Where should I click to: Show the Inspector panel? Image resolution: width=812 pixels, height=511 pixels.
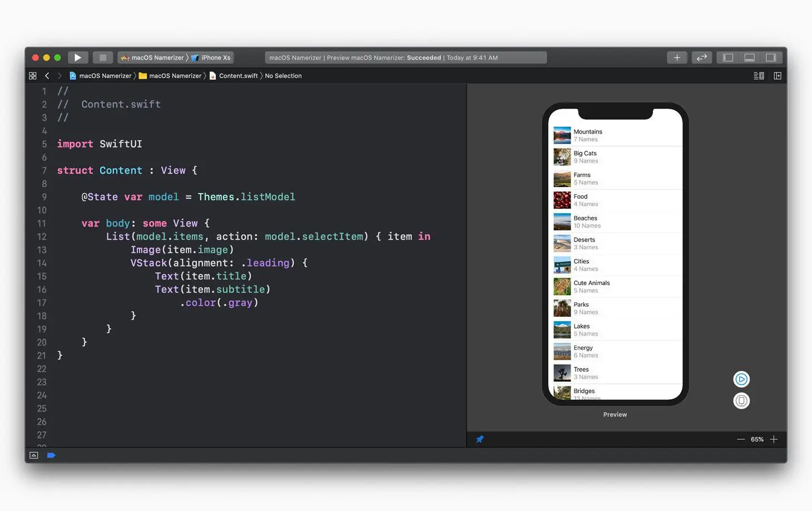(x=771, y=57)
